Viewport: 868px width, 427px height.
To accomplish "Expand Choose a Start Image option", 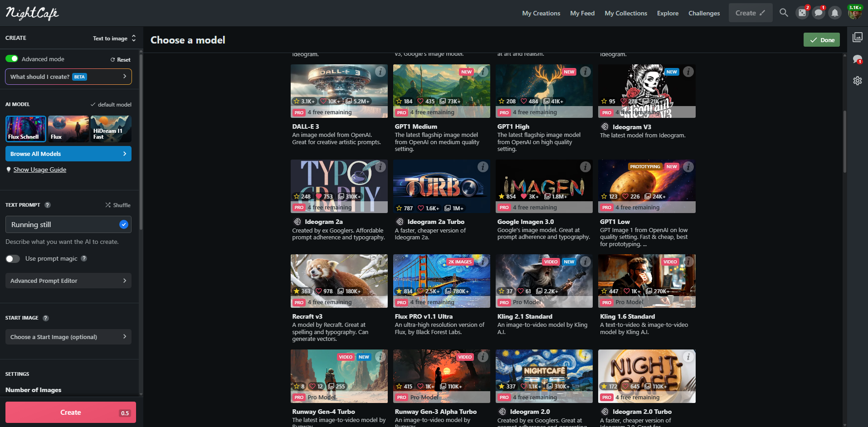I will pos(68,337).
